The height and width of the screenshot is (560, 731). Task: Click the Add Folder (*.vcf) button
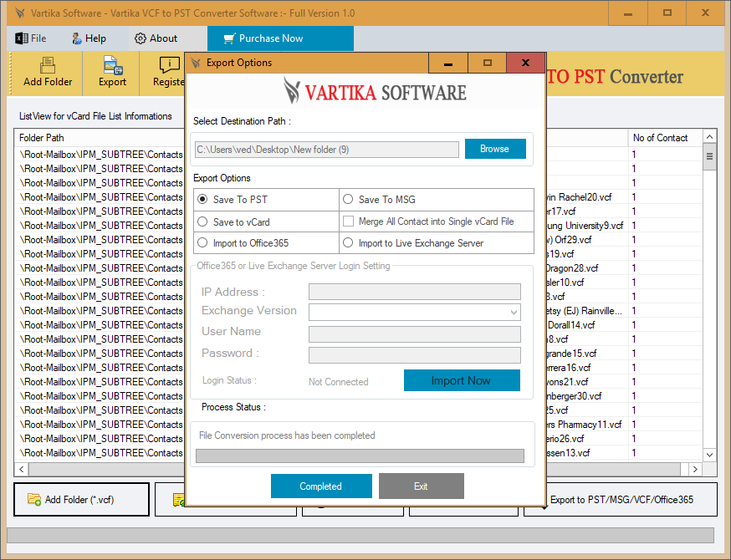tap(82, 500)
